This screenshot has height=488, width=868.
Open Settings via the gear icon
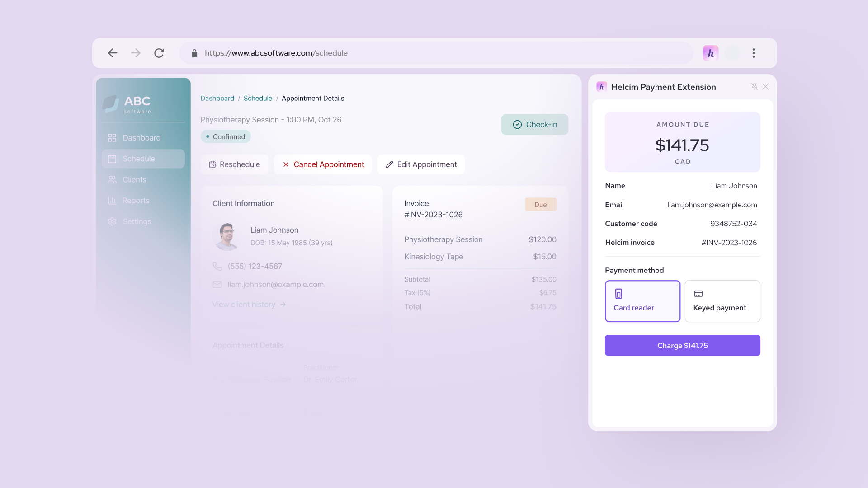click(x=112, y=221)
